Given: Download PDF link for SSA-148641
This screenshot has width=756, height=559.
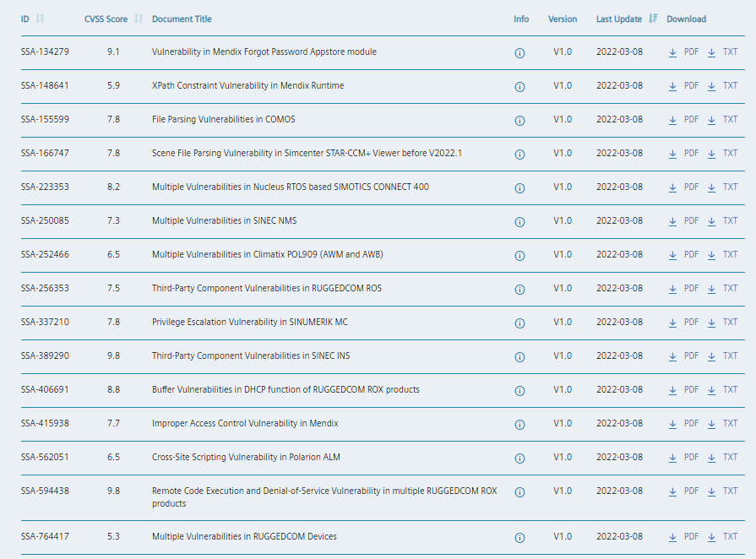Looking at the screenshot, I should tap(692, 85).
